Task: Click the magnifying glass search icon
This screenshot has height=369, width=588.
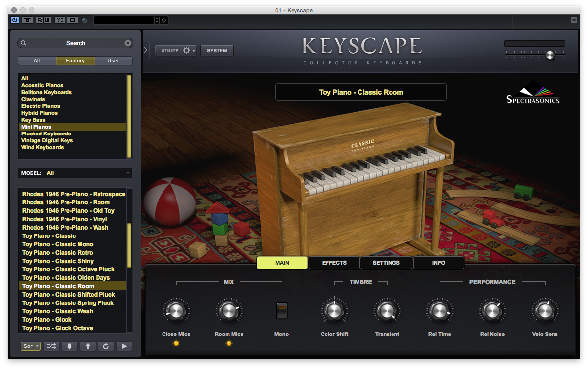Action: click(x=23, y=43)
